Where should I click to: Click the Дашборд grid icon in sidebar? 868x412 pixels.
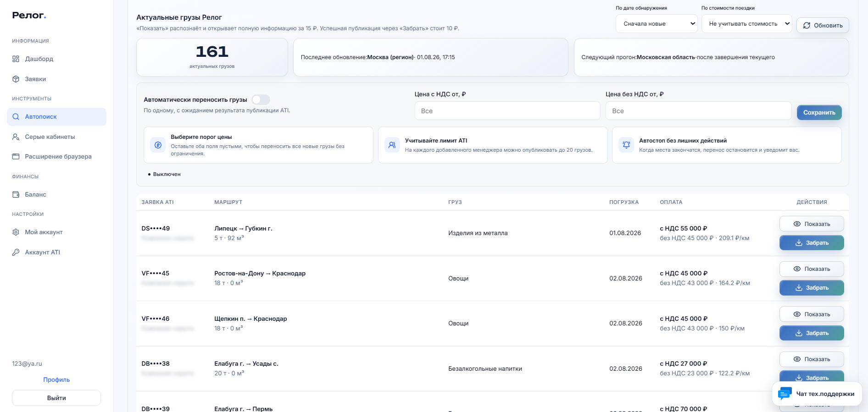(16, 59)
